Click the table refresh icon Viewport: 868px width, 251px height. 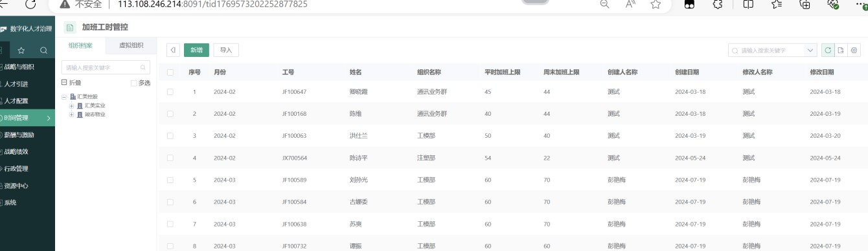tap(828, 50)
